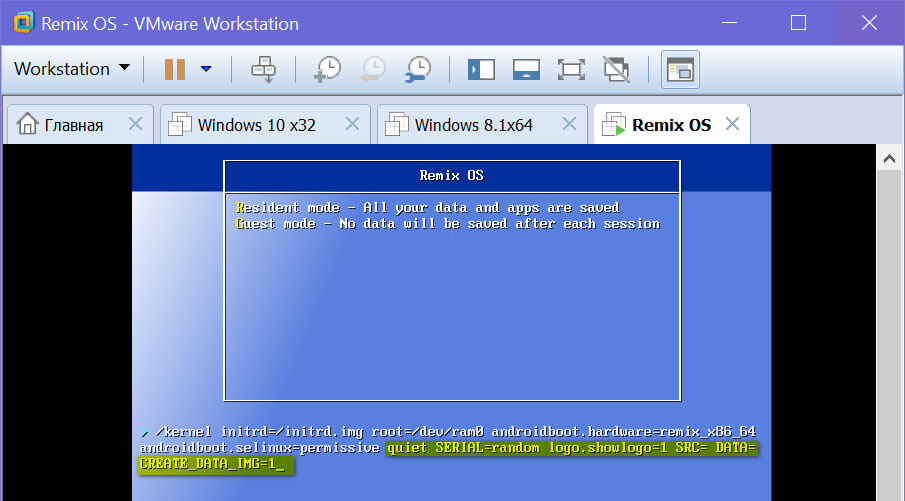Select the Remix OS tab
Screen dimensions: 905x501
point(671,125)
